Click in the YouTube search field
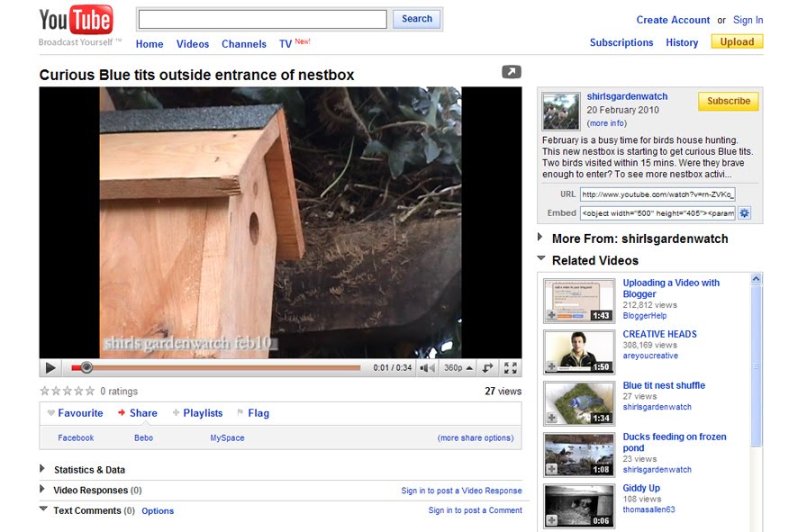 click(263, 19)
